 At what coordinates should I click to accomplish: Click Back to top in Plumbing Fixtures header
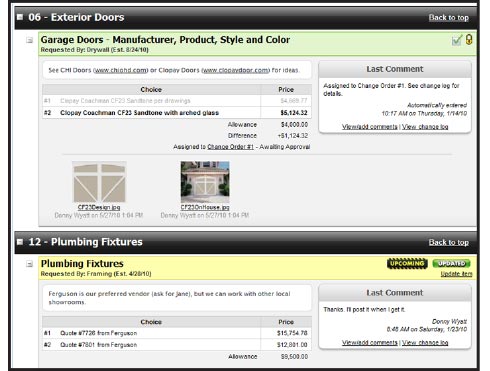pyautogui.click(x=449, y=242)
